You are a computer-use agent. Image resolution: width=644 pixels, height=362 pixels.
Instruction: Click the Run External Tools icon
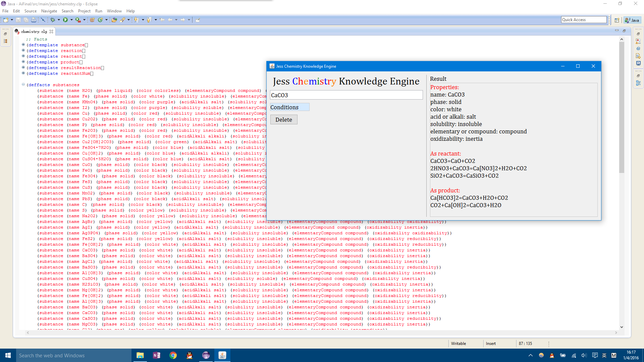tap(78, 20)
